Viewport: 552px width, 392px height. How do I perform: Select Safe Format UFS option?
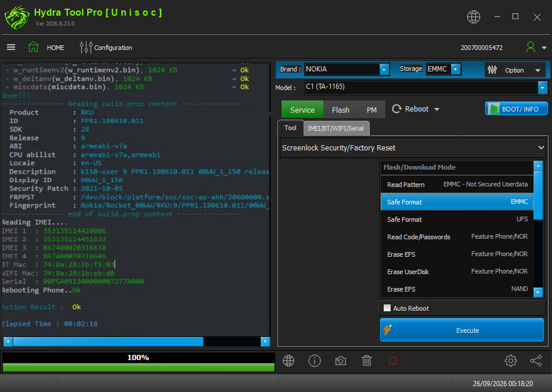tap(457, 219)
